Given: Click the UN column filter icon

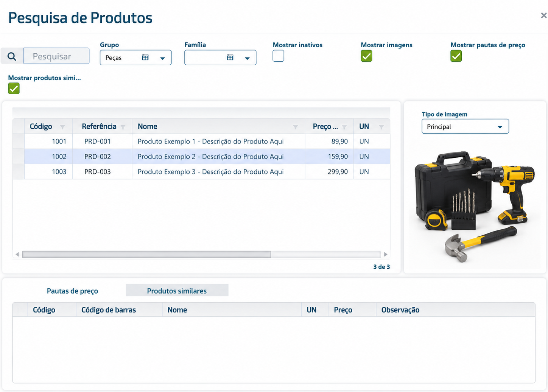Looking at the screenshot, I should click(381, 127).
